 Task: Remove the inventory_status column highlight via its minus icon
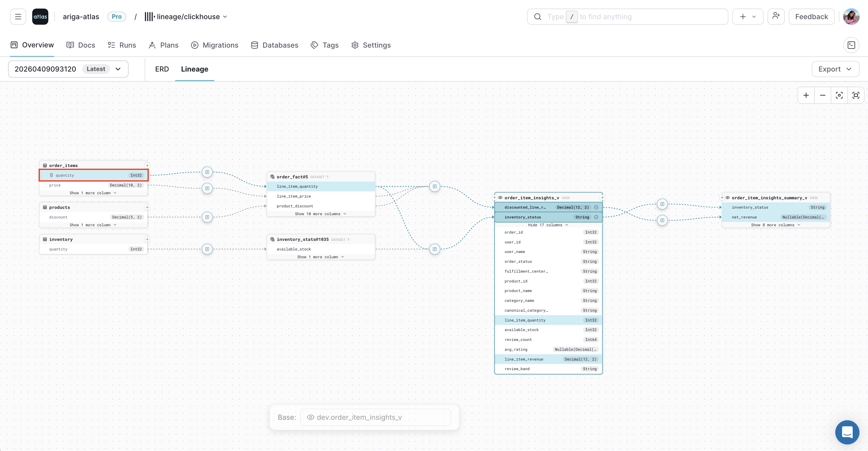pyautogui.click(x=596, y=217)
